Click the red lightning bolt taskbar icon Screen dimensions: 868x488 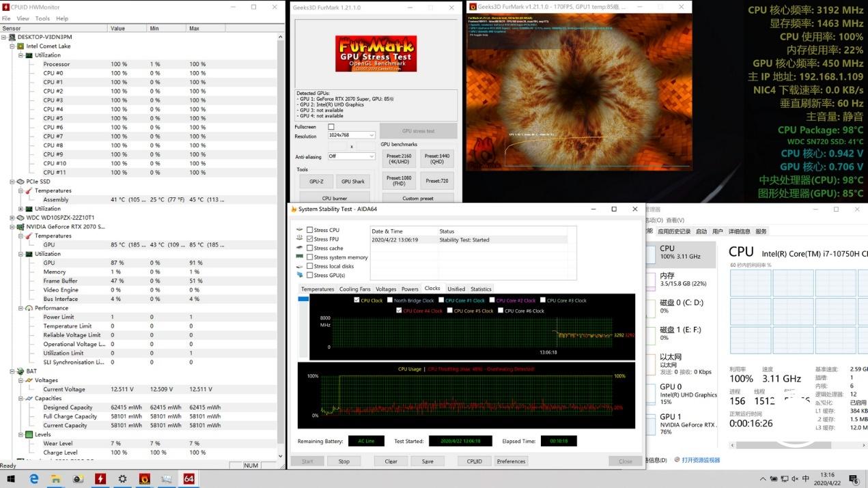click(100, 478)
